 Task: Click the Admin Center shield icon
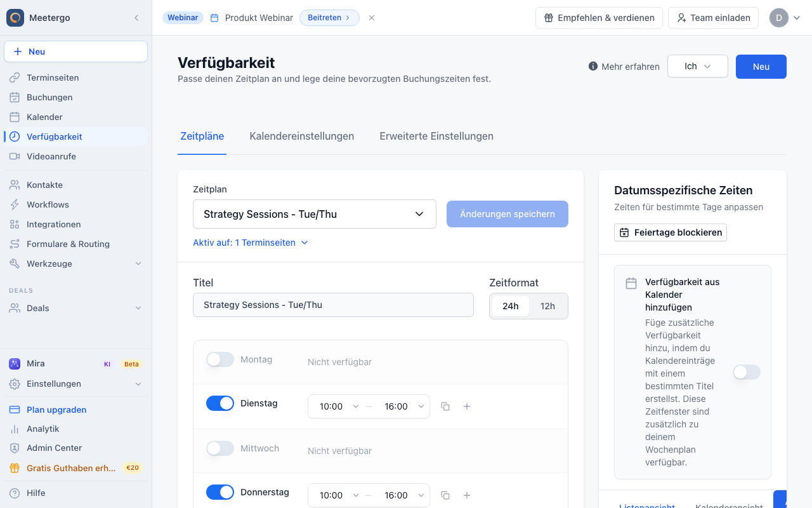[x=15, y=448]
